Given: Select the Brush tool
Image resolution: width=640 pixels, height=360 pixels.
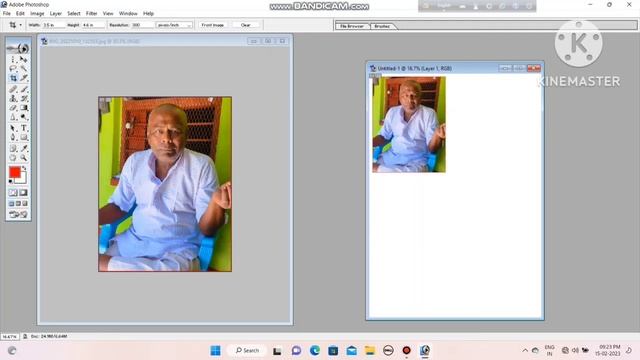Looking at the screenshot, I should 24,89.
